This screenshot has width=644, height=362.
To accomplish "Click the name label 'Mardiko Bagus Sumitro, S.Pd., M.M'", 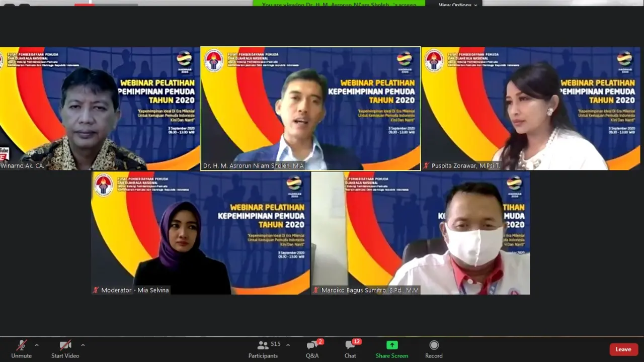I will pos(370,290).
